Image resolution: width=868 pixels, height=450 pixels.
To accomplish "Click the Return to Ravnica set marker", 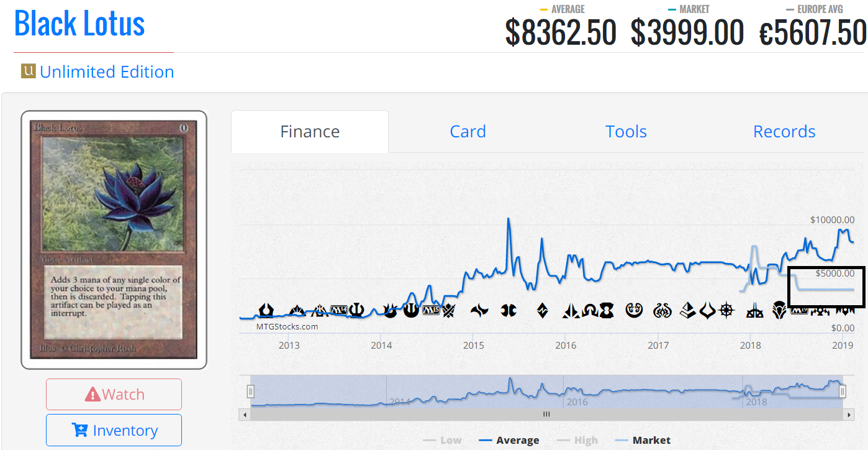I will point(266,310).
